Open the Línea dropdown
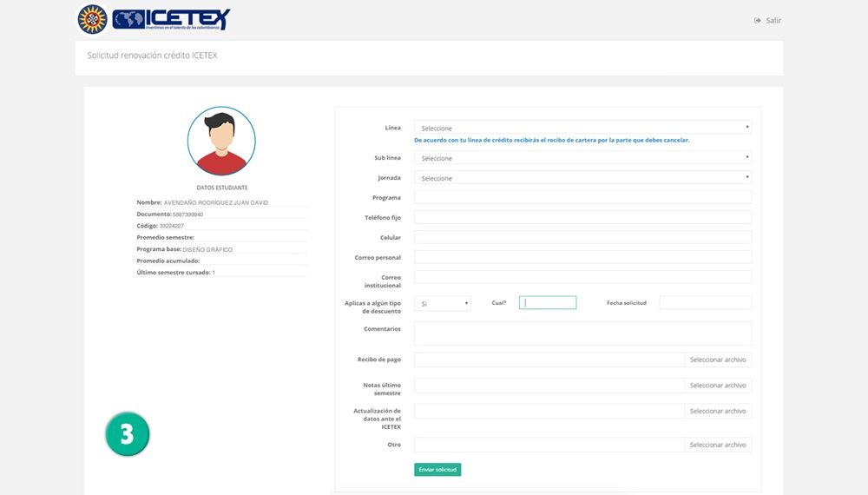The image size is (868, 495). pos(582,128)
